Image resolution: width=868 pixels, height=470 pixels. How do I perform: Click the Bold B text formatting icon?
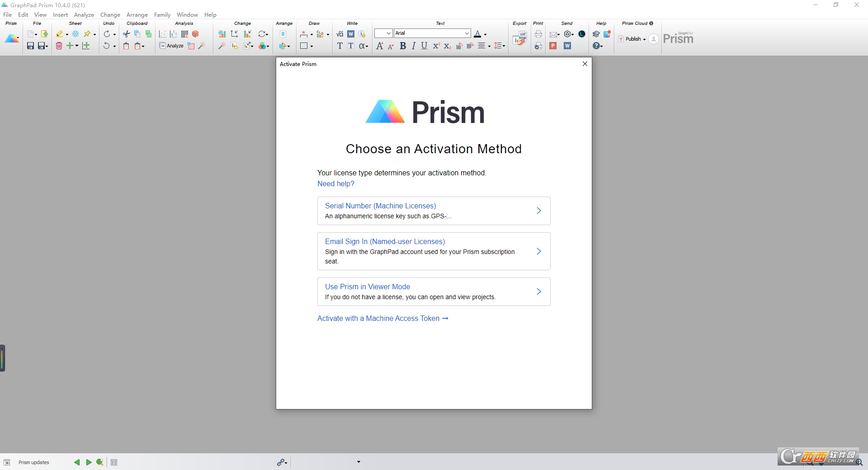click(403, 46)
